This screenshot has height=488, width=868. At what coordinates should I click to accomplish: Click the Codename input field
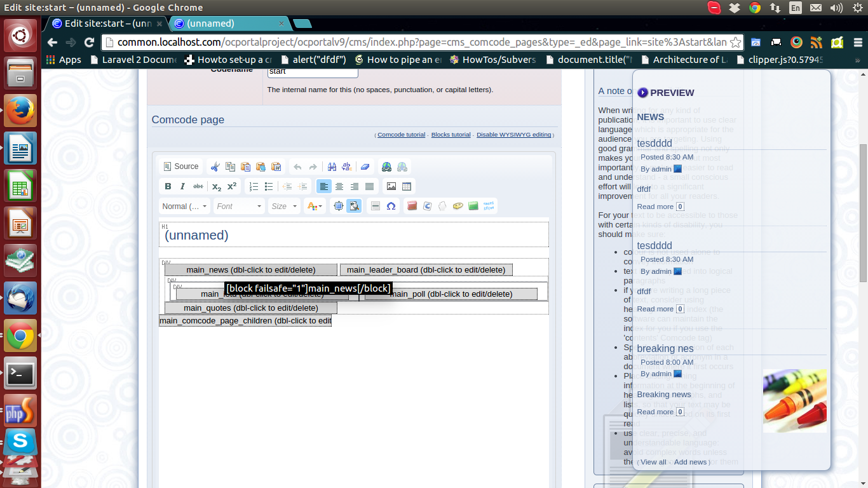(313, 72)
